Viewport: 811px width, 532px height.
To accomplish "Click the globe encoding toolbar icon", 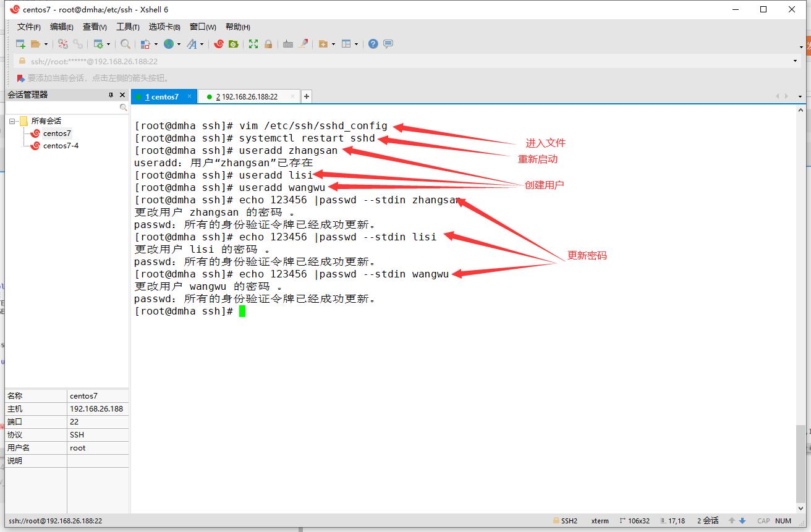I will point(168,44).
